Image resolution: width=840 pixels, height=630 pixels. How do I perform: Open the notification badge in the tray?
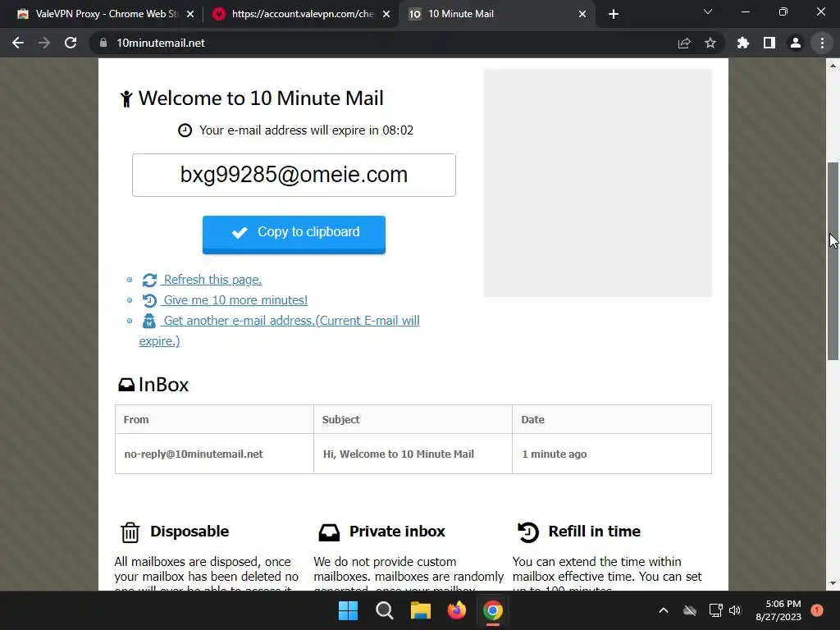point(817,610)
